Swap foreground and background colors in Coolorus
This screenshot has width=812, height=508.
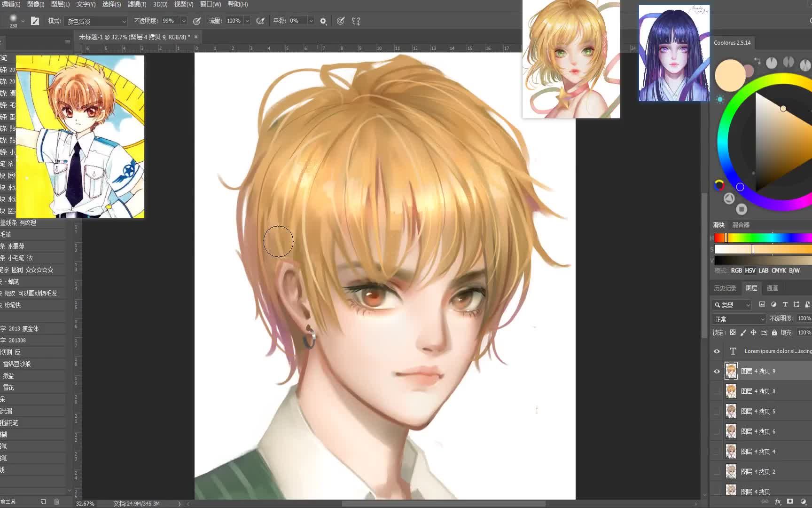757,61
